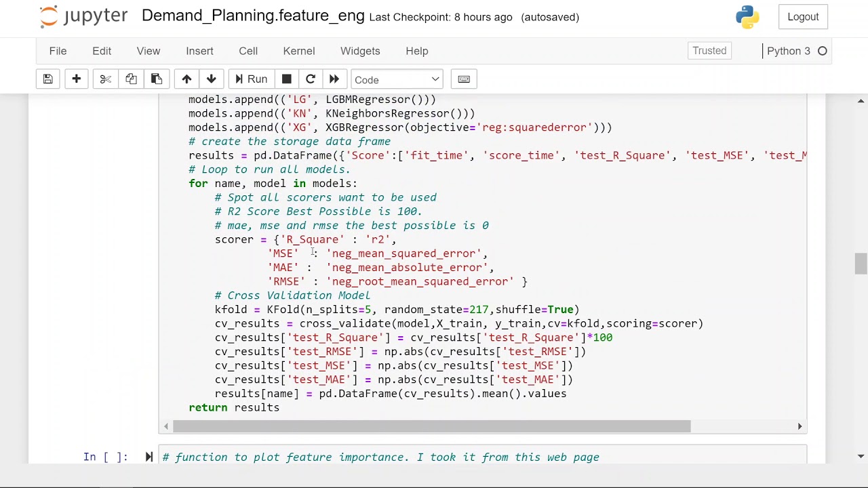Open the Edit menu
The width and height of the screenshot is (868, 488).
click(102, 51)
